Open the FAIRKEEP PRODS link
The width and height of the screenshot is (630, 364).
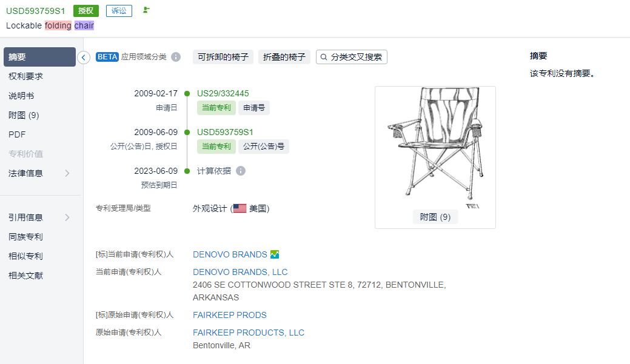230,315
